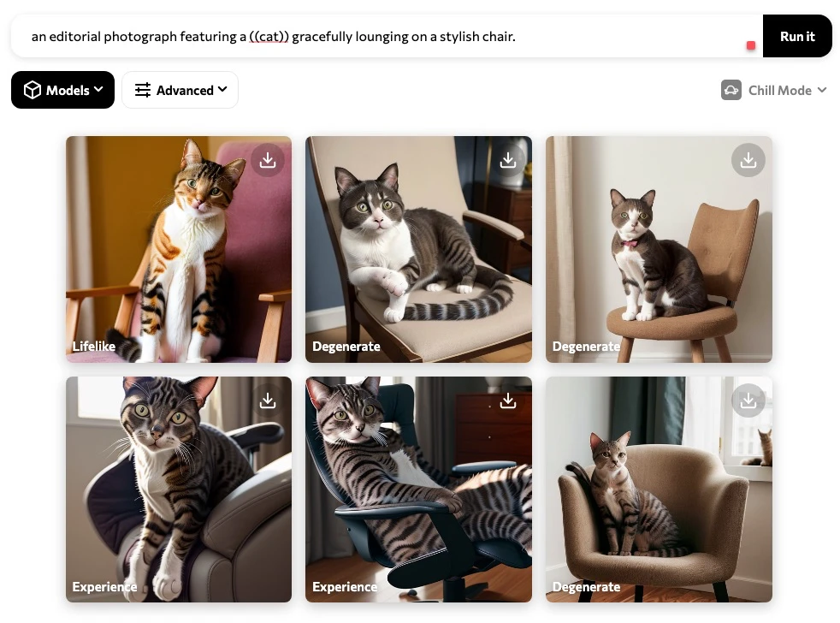Select the Experience label on office chair image
Image resolution: width=840 pixels, height=623 pixels.
(345, 587)
